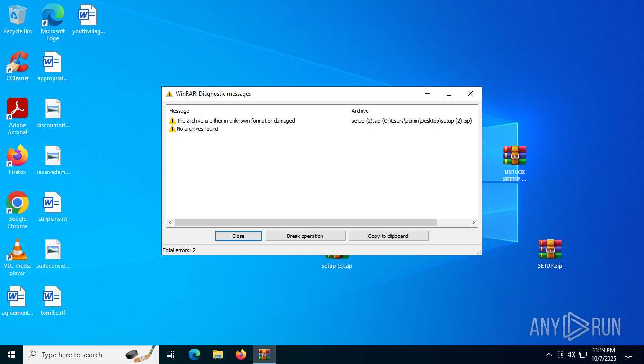Click the taskbar clock showing 11:19 PM
The height and width of the screenshot is (364, 644).
pyautogui.click(x=604, y=355)
